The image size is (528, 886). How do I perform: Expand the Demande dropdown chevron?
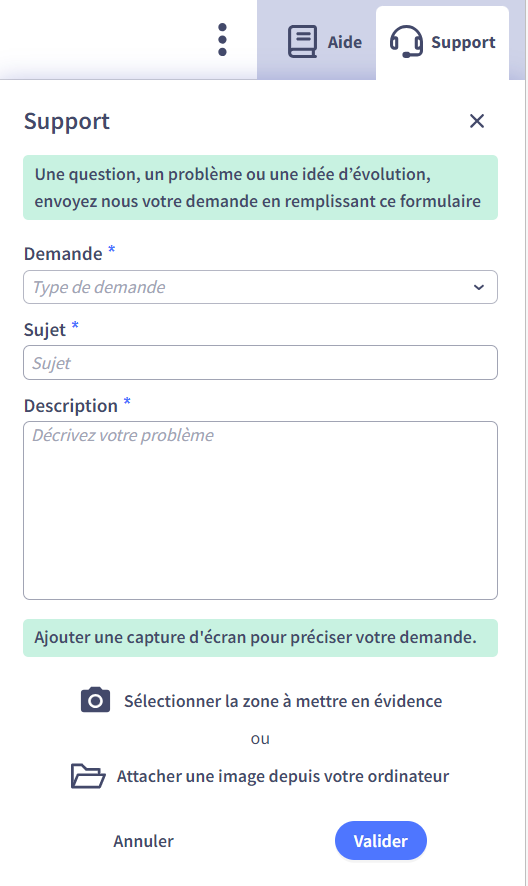479,287
